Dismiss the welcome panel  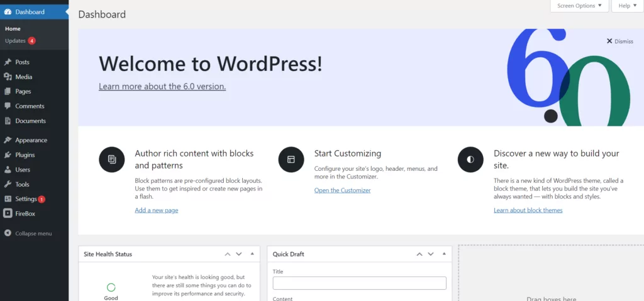(620, 41)
